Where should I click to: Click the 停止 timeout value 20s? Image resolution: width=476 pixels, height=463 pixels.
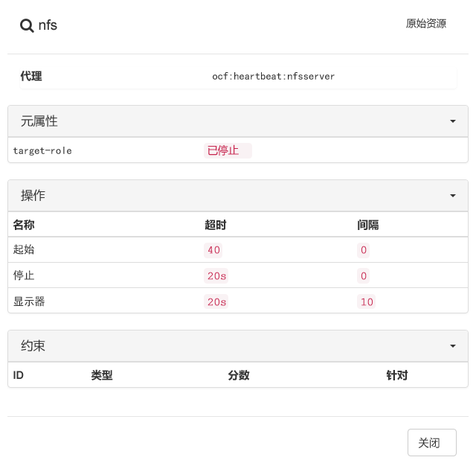pos(216,276)
